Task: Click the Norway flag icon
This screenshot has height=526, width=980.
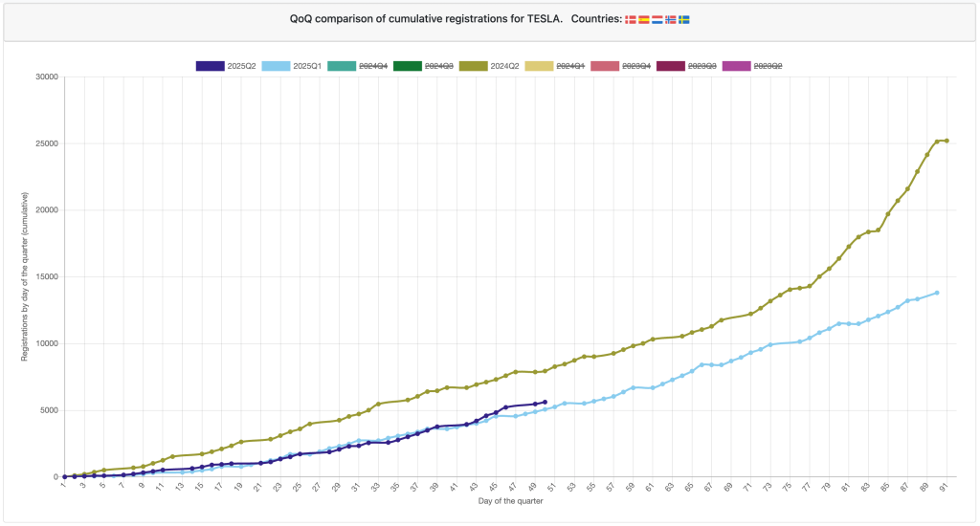Action: (671, 19)
